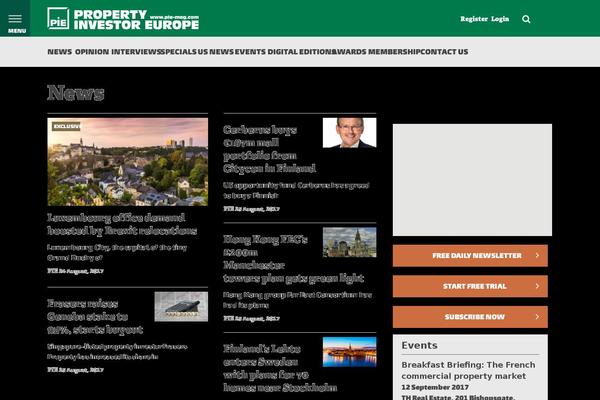600x400 pixels.
Task: Open the search magnifier icon
Action: pyautogui.click(x=526, y=19)
